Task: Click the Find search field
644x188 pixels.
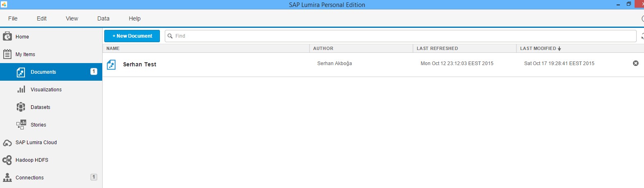Action: coord(401,36)
